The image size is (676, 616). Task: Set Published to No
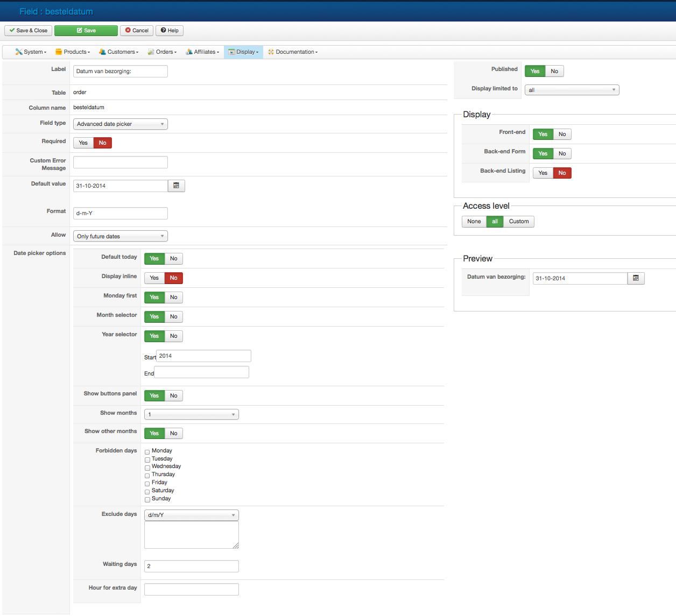554,71
